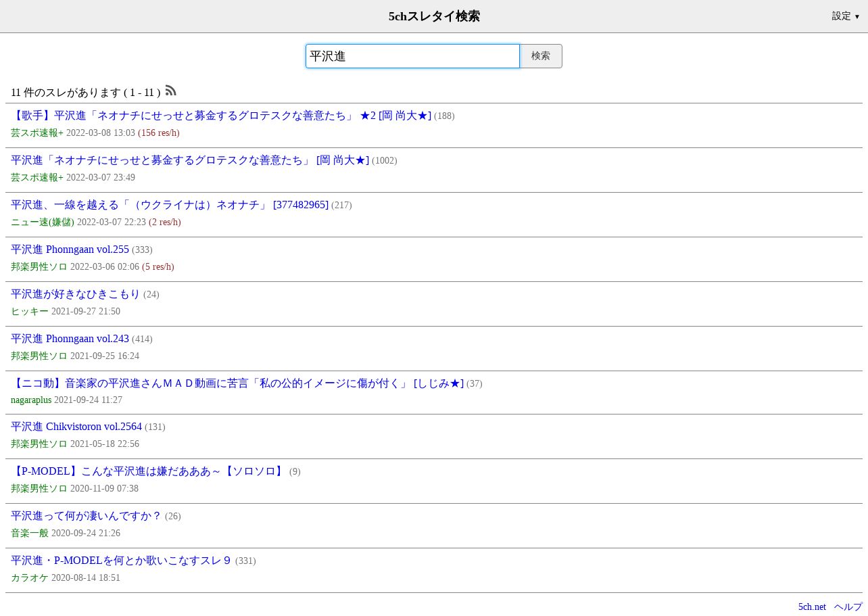Click the reply count (1002)
868x616 pixels.
pyautogui.click(x=385, y=161)
